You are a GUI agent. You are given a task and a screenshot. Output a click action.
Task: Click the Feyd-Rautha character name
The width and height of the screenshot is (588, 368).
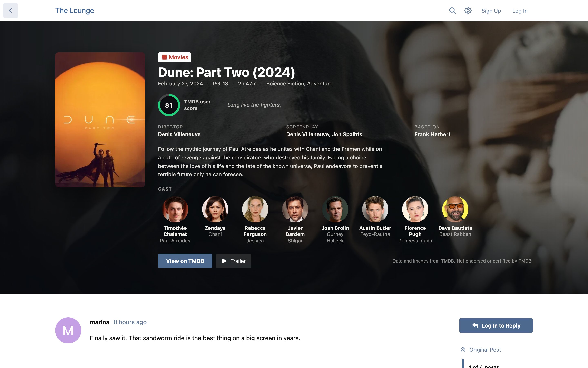pos(375,234)
